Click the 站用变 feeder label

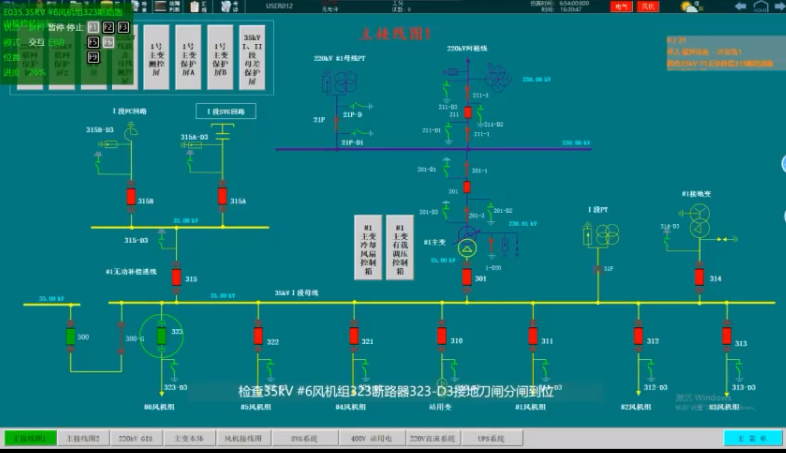point(441,407)
